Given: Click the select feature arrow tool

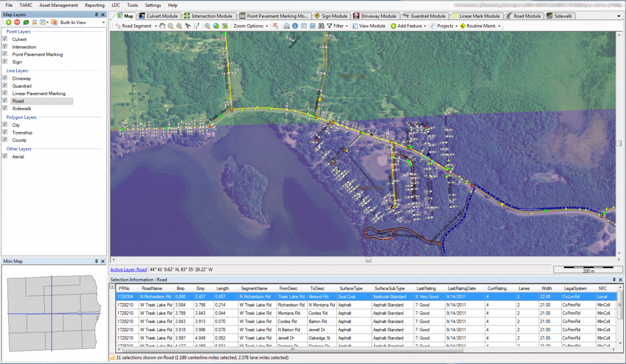Looking at the screenshot, I should [188, 26].
